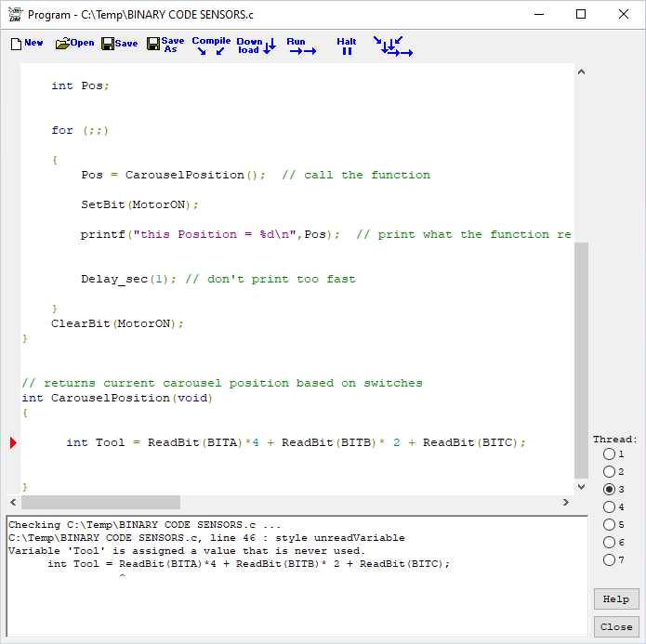Compile the C program
This screenshot has height=644, width=646.
coord(211,46)
